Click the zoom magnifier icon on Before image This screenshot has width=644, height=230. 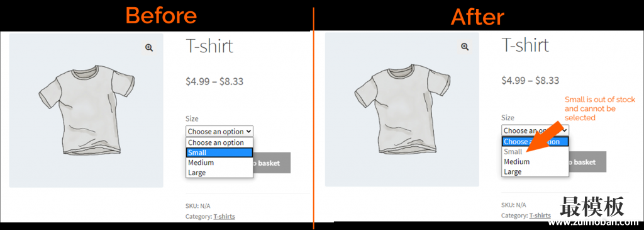pyautogui.click(x=149, y=48)
